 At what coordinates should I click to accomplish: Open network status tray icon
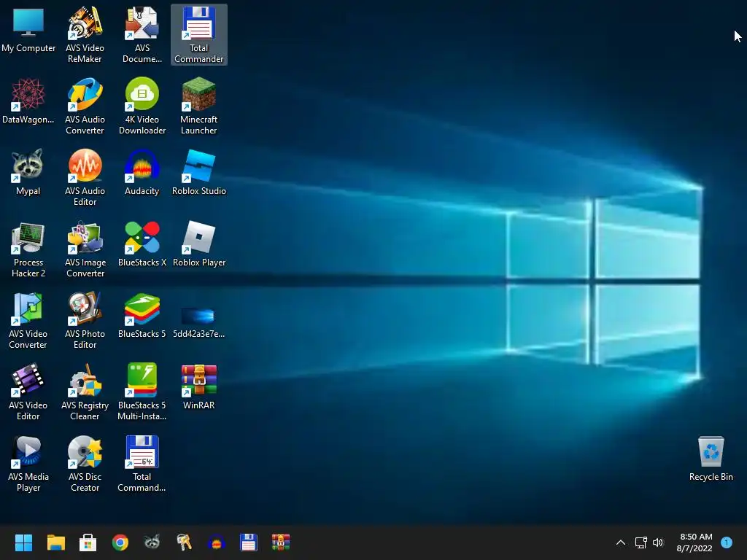(x=640, y=542)
